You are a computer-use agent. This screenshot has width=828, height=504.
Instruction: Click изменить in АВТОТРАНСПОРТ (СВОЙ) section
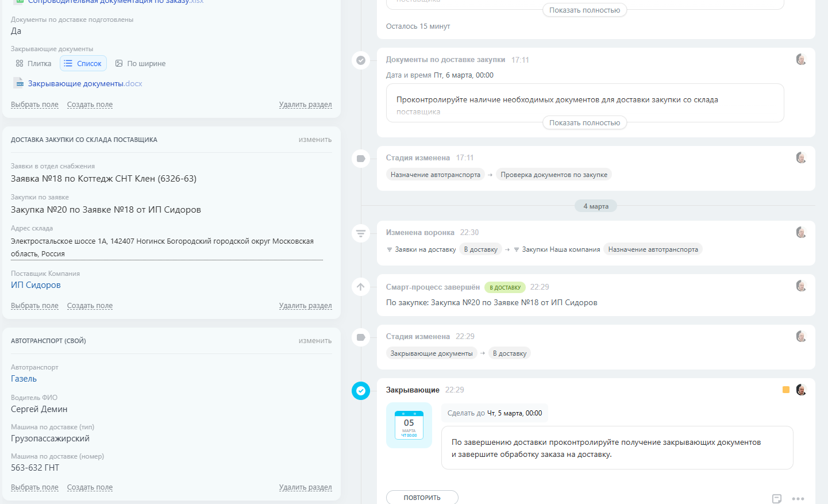[315, 341]
